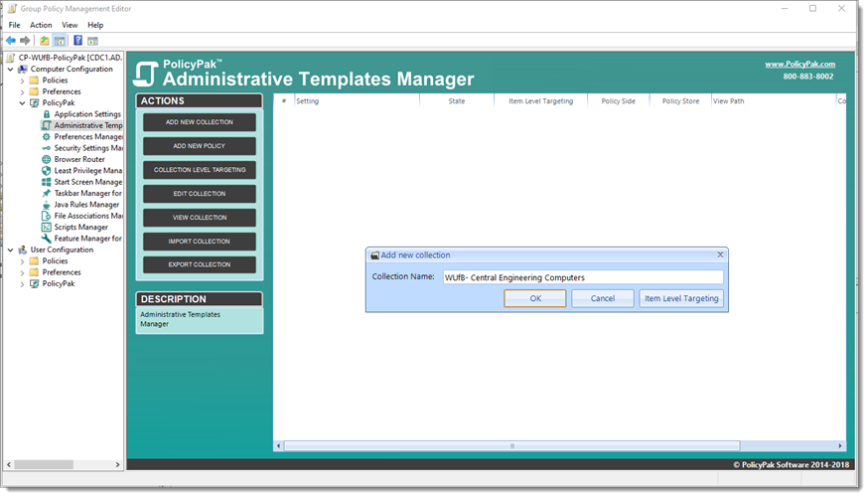Click the Least Privilege Manager shield icon
Screen dimensions: 868x497
pyautogui.click(x=47, y=171)
